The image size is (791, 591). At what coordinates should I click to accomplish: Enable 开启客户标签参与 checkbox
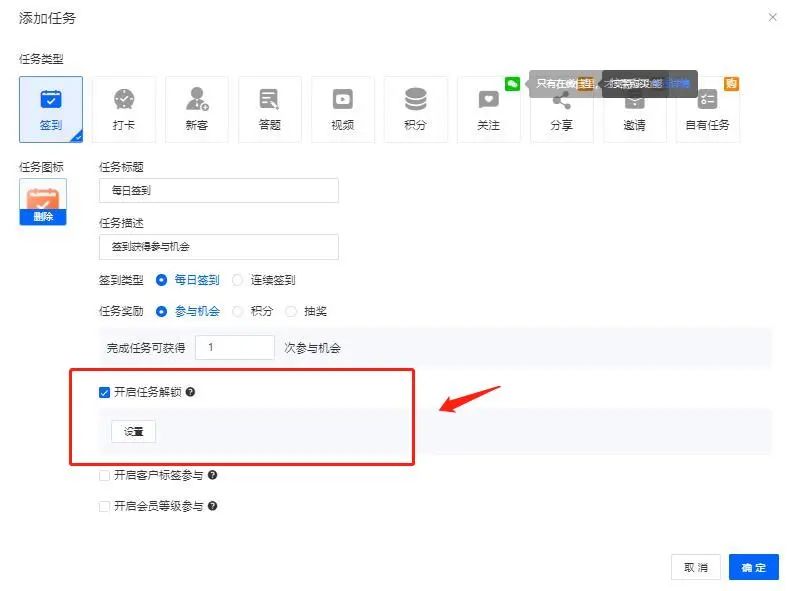104,476
